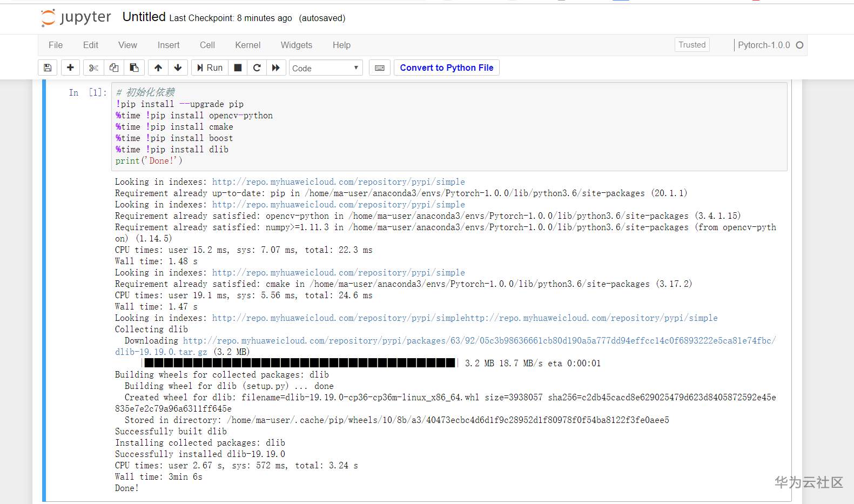Move selected cell up arrow

pyautogui.click(x=158, y=68)
